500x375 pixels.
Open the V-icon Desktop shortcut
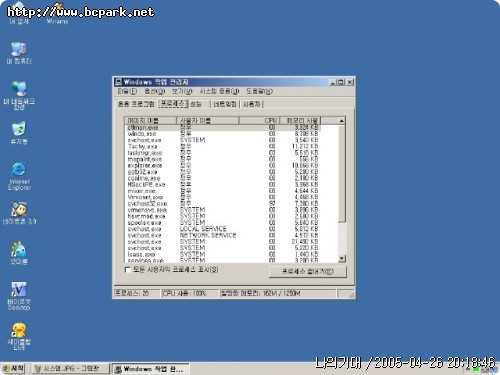coord(19,296)
